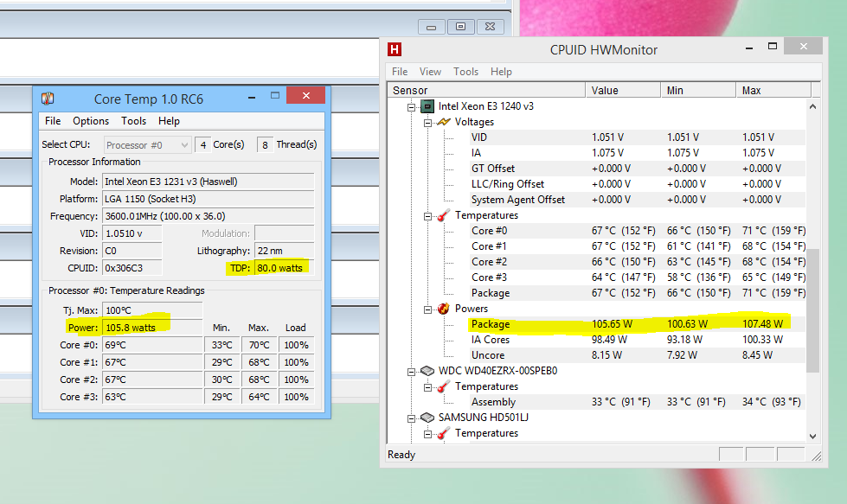Click the SAMSUNG HD501LJ hard drive icon
Viewport: 847px width, 504px height.
pyautogui.click(x=427, y=418)
